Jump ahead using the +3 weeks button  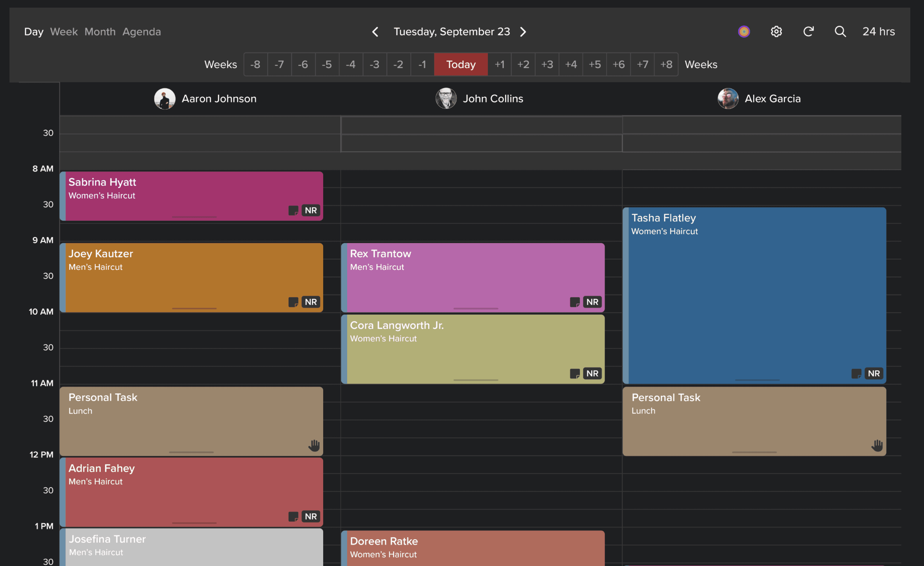(547, 64)
